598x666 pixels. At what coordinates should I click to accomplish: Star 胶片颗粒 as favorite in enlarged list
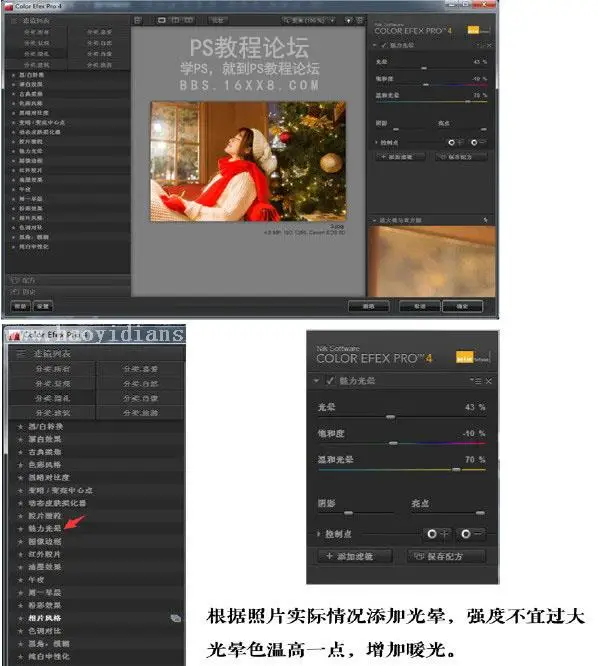(x=20, y=516)
